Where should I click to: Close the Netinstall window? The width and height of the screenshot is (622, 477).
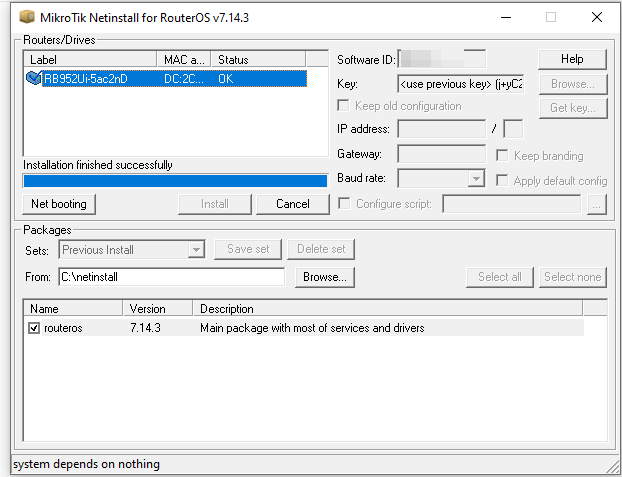pyautogui.click(x=597, y=17)
